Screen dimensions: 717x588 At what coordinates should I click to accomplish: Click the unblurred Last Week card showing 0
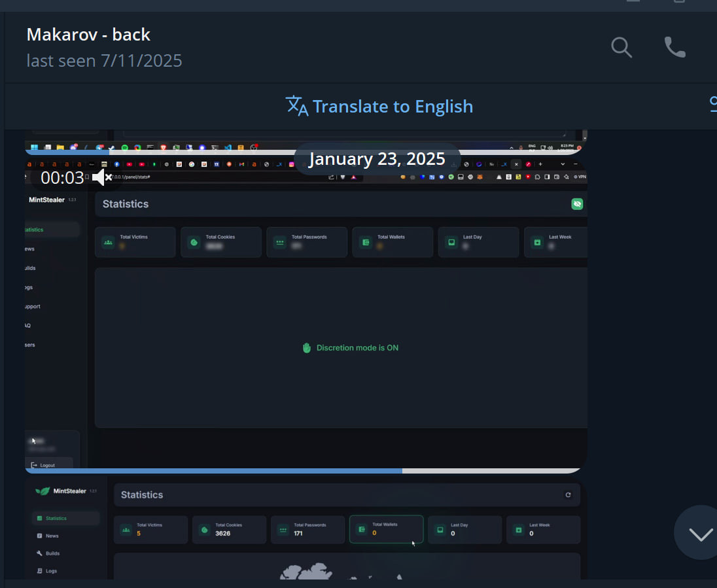544,530
